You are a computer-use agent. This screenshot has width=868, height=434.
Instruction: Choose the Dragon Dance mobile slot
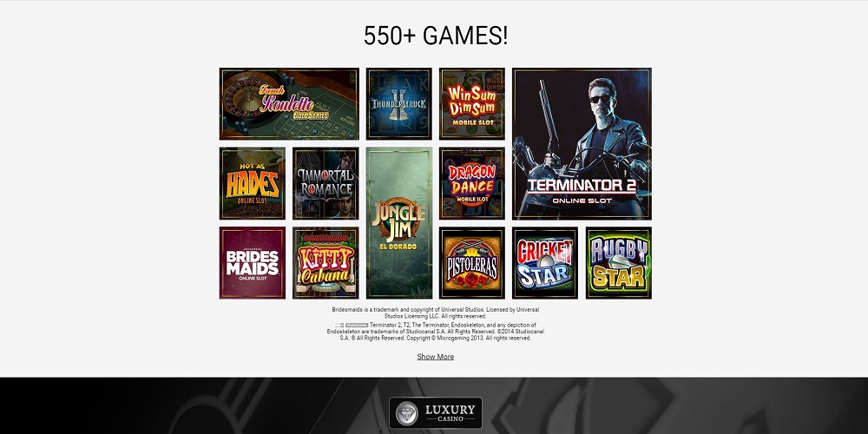coord(471,183)
